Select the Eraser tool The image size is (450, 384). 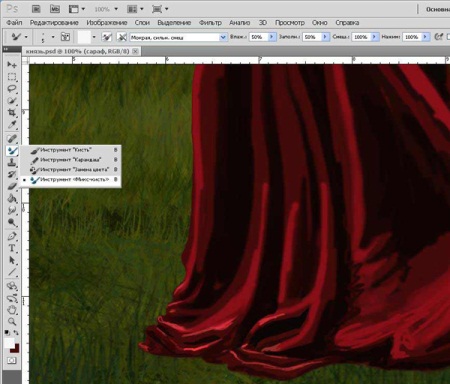(x=12, y=186)
